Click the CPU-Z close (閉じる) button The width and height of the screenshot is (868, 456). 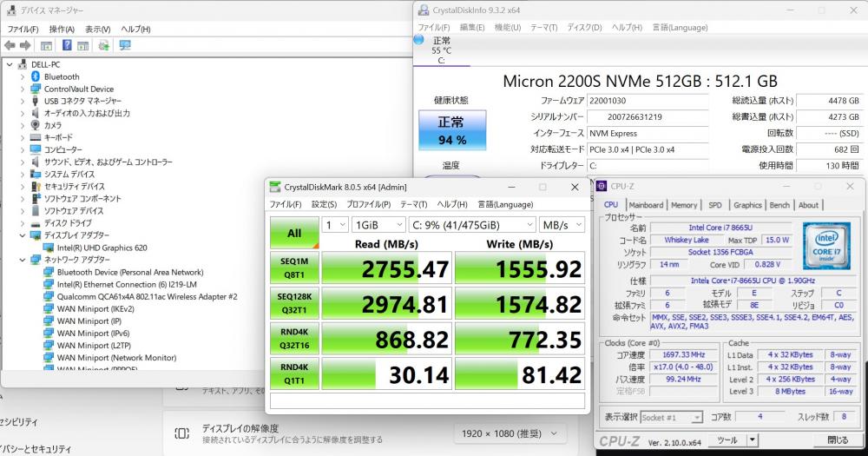(x=838, y=440)
